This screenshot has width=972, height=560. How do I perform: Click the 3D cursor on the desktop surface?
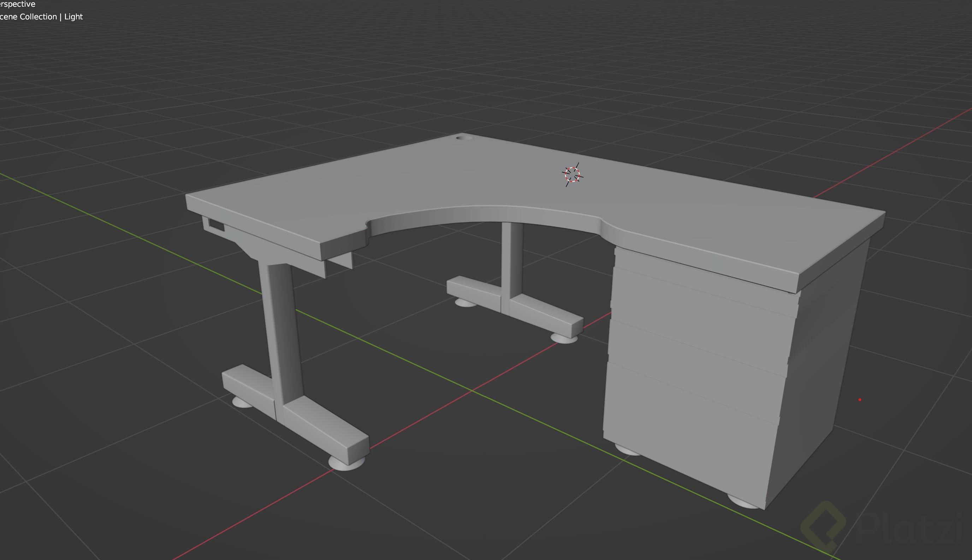click(x=572, y=175)
